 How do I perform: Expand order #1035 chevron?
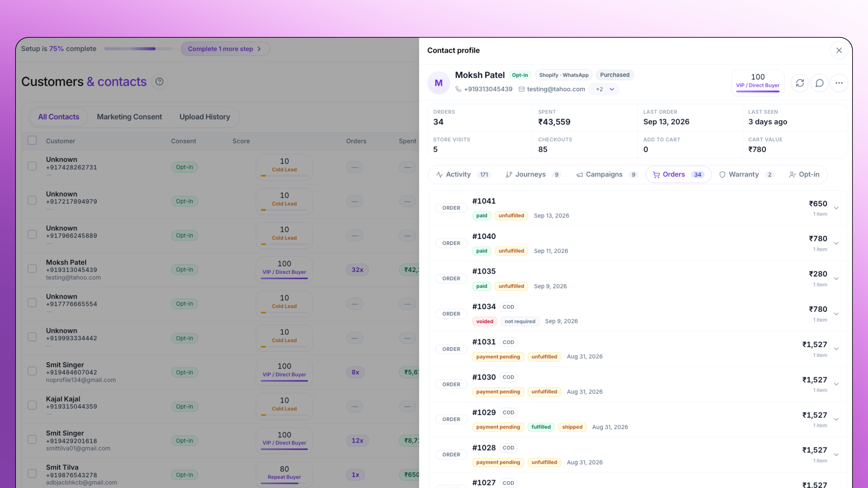click(x=836, y=278)
